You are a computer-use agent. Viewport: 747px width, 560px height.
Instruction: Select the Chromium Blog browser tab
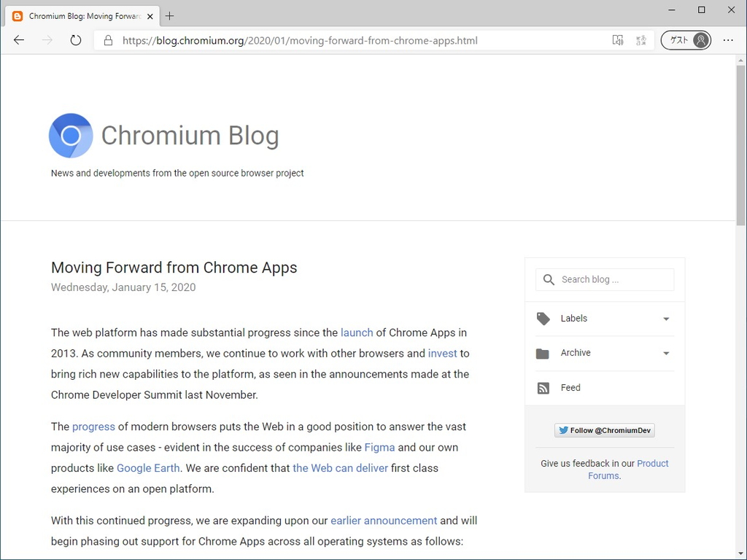coord(80,15)
